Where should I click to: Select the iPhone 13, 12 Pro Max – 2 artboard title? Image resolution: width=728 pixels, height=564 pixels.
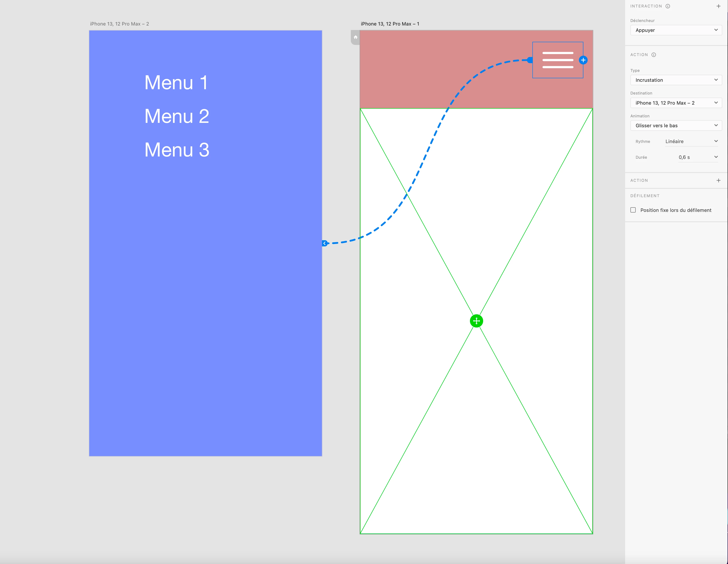(119, 24)
